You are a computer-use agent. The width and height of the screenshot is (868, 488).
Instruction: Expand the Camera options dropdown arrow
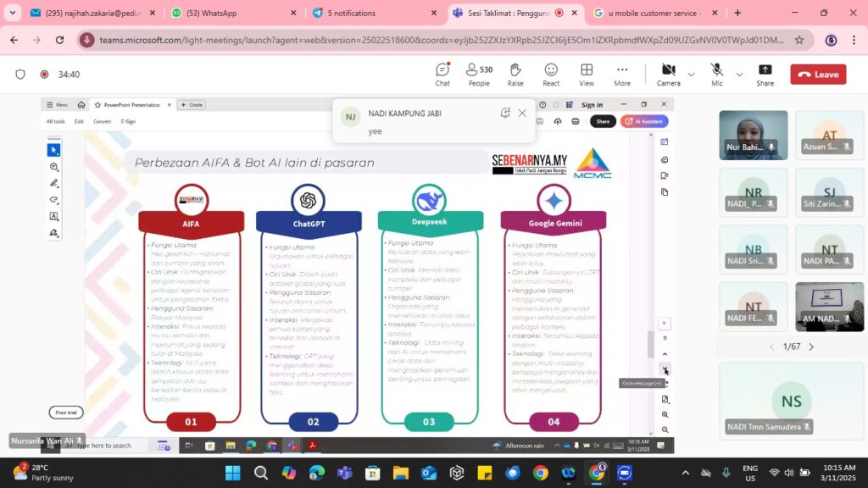click(x=691, y=75)
